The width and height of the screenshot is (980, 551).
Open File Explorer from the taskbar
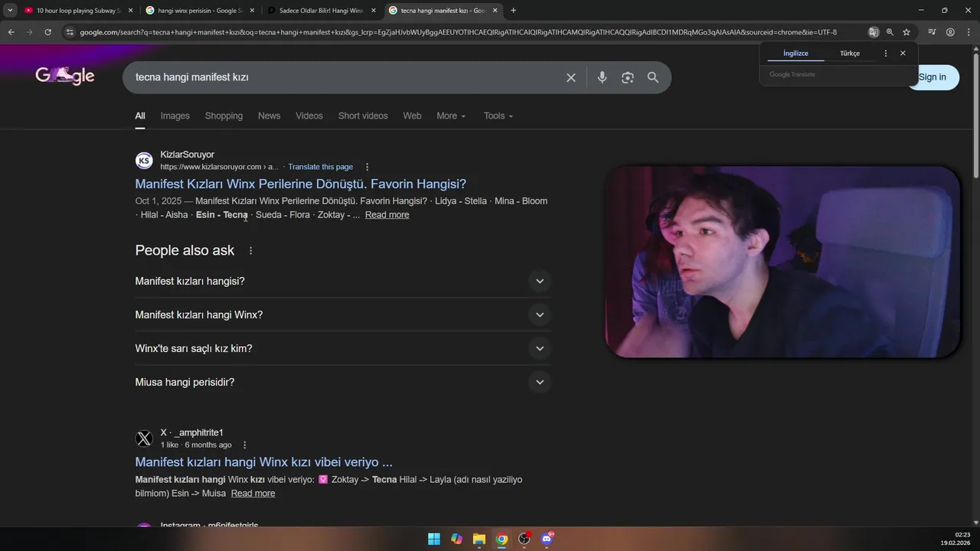(x=479, y=539)
